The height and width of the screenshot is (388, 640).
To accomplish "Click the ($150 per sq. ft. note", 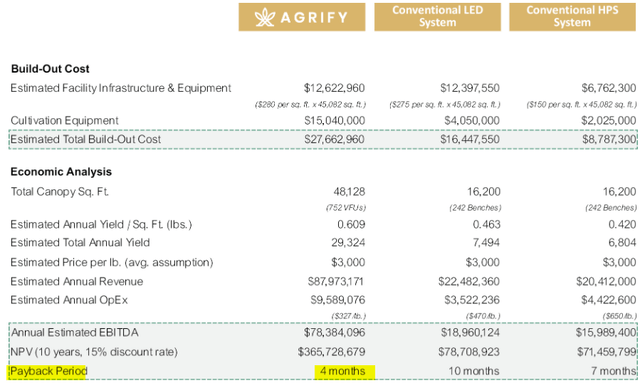I will click(x=581, y=105).
